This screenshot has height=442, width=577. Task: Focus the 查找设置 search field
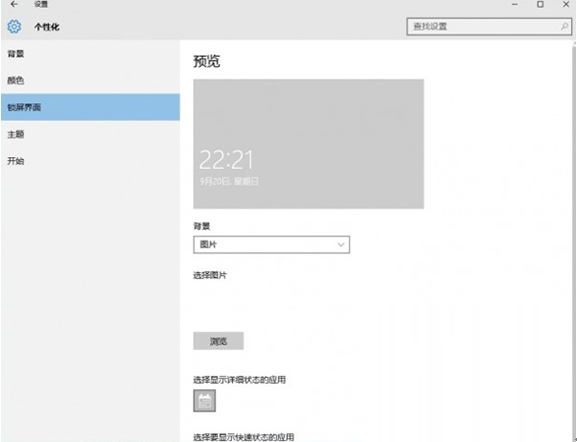489,26
